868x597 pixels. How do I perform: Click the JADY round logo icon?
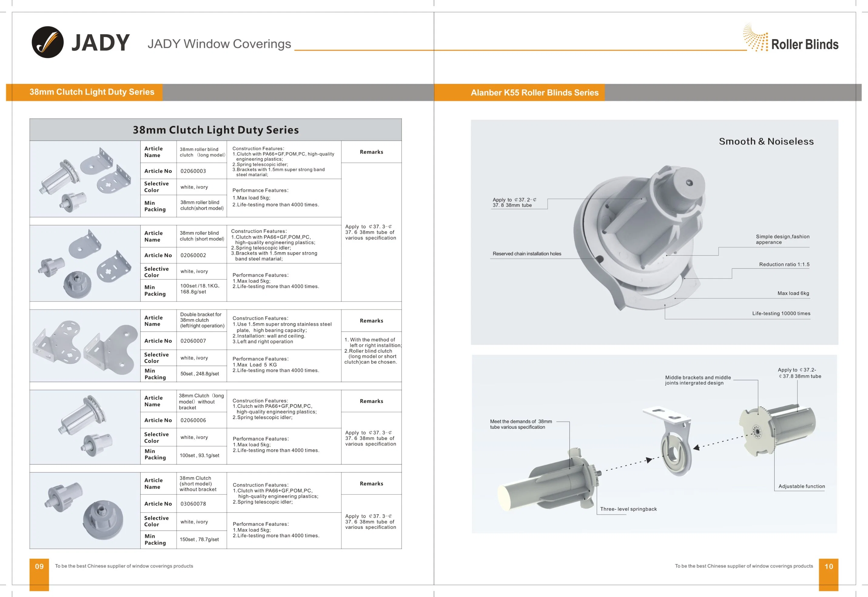(48, 42)
